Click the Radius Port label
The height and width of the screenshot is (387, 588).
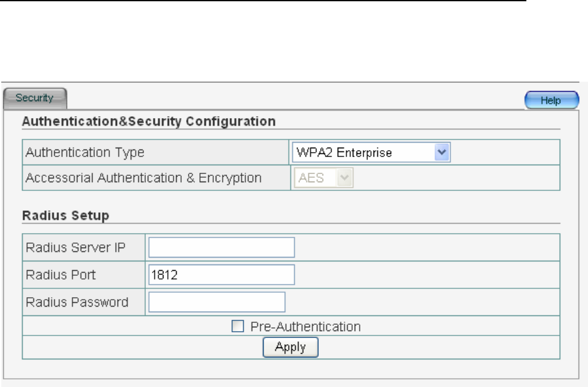pyautogui.click(x=60, y=275)
